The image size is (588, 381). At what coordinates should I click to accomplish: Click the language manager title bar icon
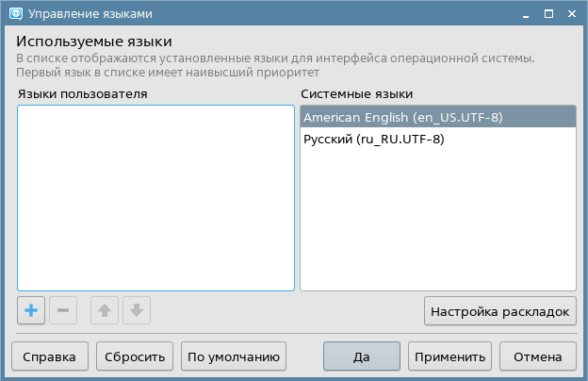16,14
